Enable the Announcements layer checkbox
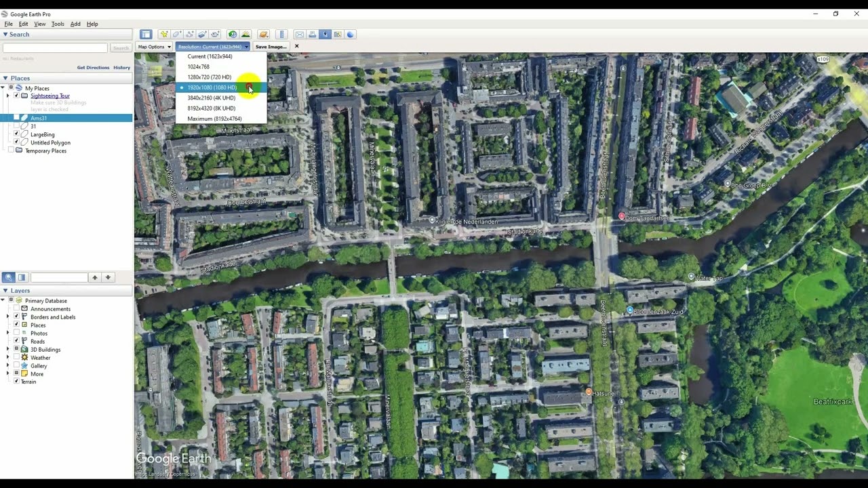 click(16, 308)
